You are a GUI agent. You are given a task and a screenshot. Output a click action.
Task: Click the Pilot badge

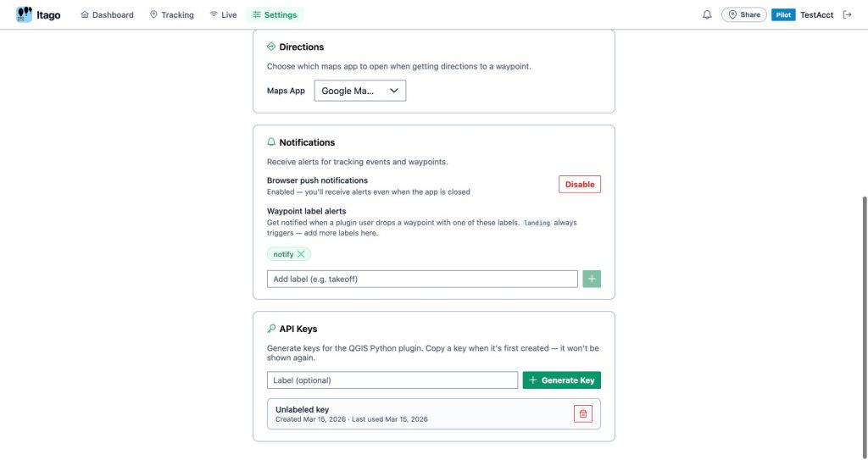[x=783, y=14]
